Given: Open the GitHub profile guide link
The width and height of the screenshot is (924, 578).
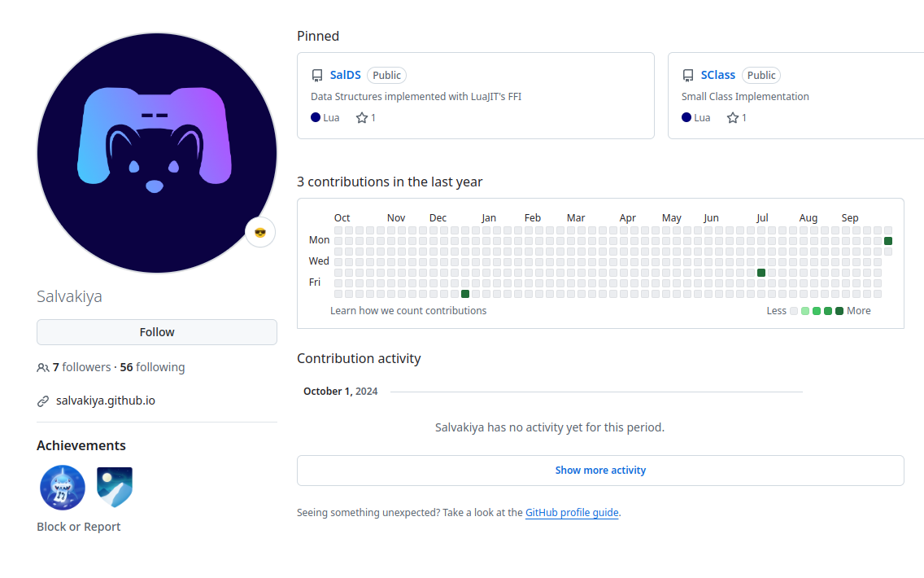Looking at the screenshot, I should pos(572,513).
